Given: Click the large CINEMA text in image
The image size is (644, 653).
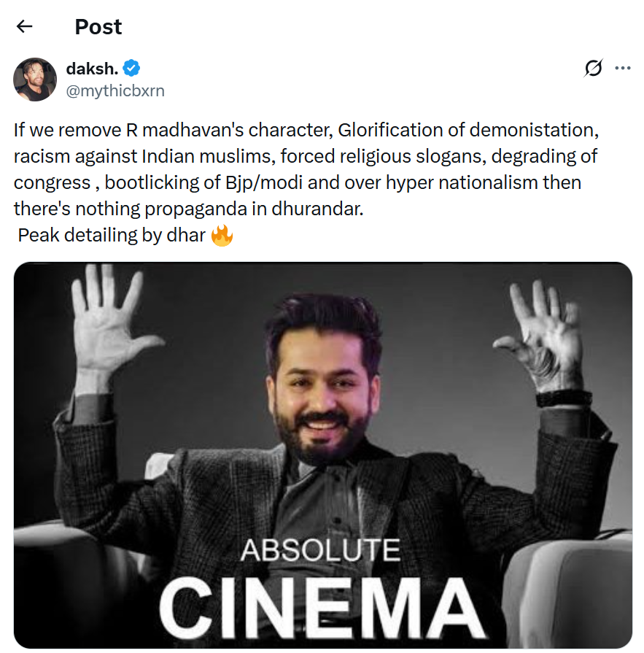Looking at the screenshot, I should tap(322, 607).
